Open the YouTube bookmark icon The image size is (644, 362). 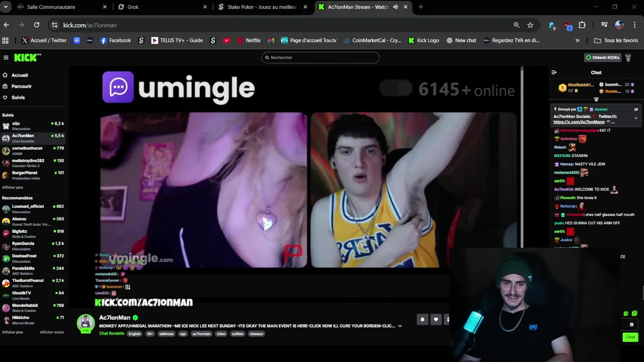tap(226, 40)
